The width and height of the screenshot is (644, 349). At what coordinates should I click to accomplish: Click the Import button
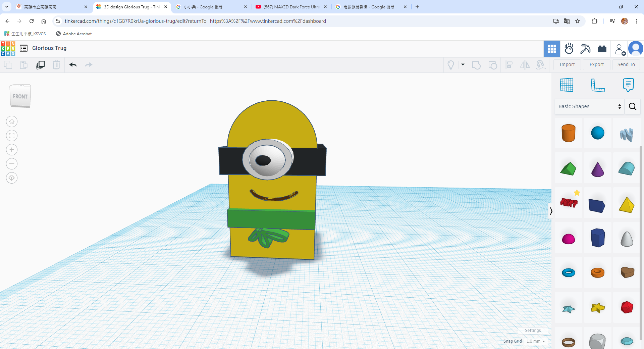(567, 64)
